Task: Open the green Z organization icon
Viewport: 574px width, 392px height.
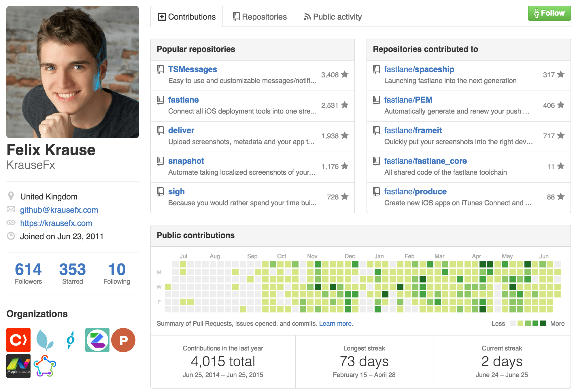Action: pyautogui.click(x=97, y=340)
